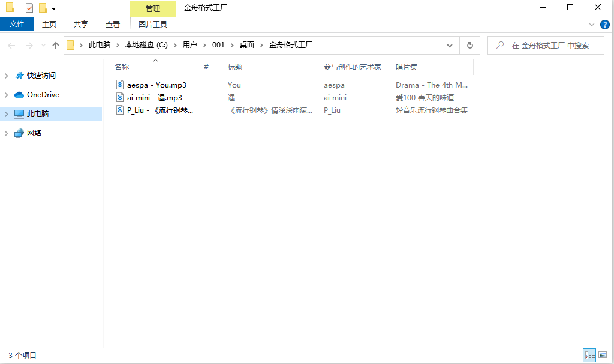Select the 管理 contextual tab header

[x=153, y=8]
